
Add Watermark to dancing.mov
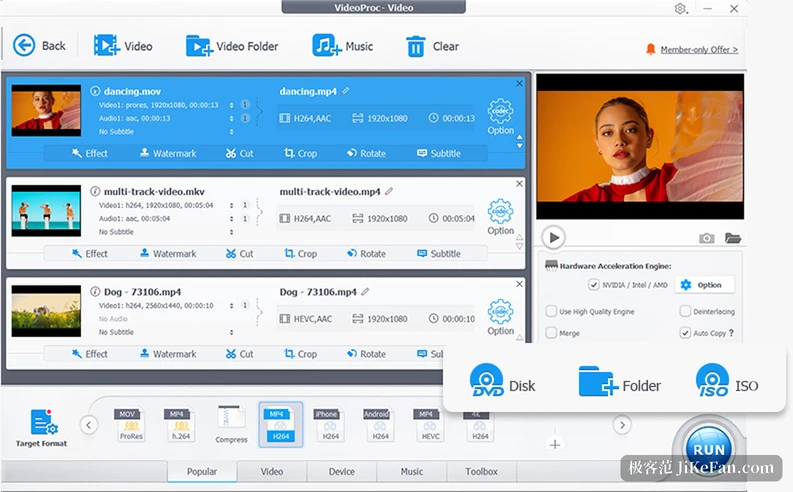pyautogui.click(x=168, y=153)
